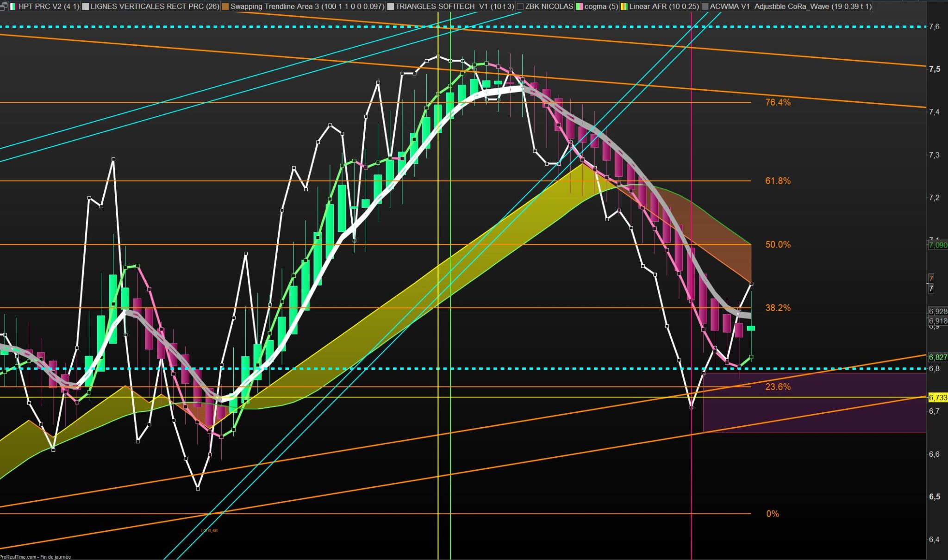Open HPT PRC V2 (4 1) indicator settings
Screen dimensions: 948x560
tap(49, 6)
